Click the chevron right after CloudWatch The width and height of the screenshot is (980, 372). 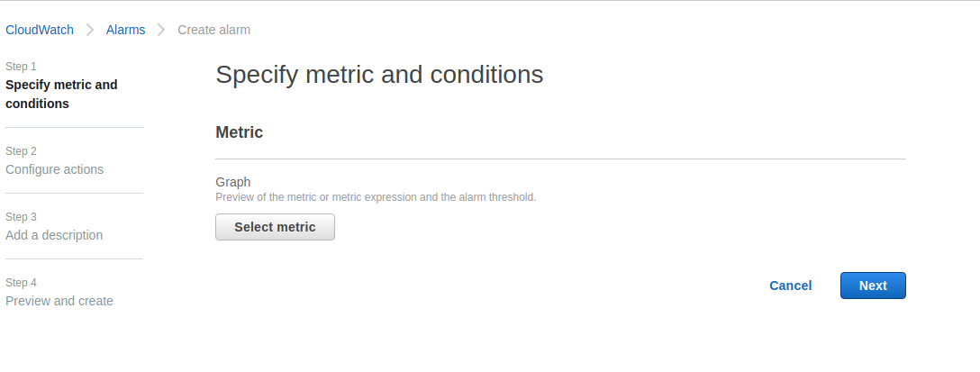(x=90, y=30)
